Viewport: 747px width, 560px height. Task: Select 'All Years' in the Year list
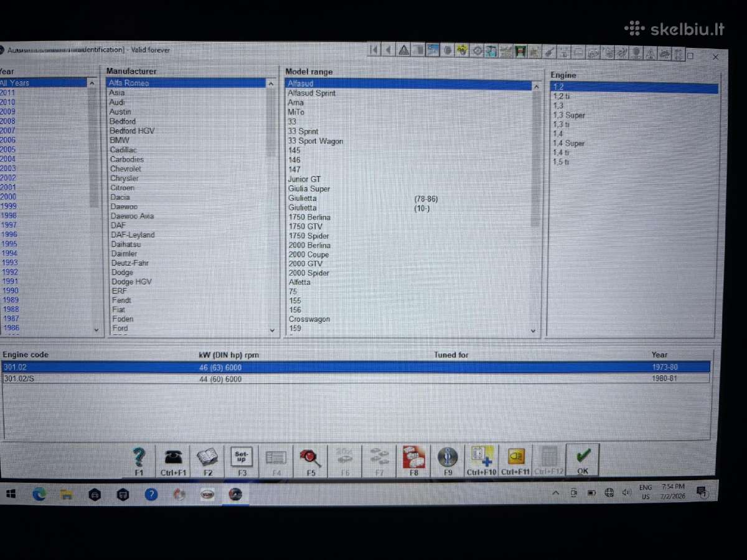pos(44,83)
